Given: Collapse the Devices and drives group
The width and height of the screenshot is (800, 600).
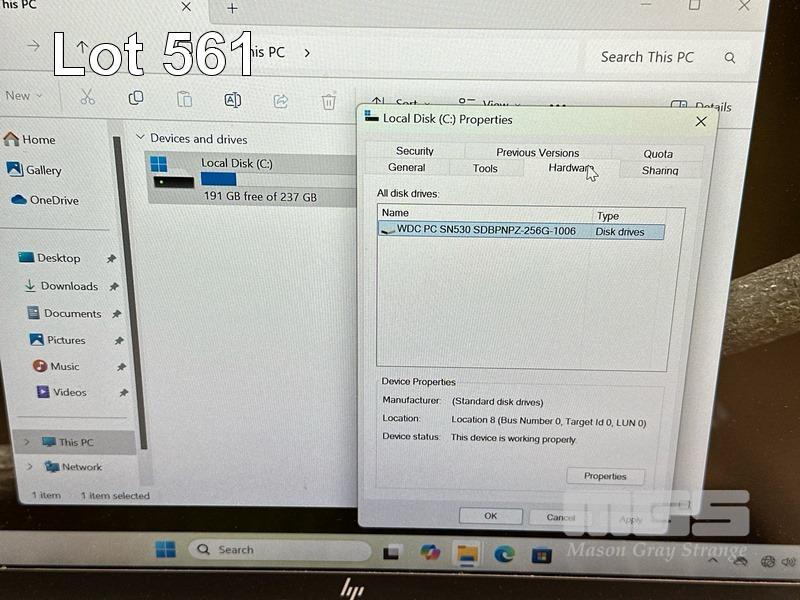Looking at the screenshot, I should coord(141,138).
